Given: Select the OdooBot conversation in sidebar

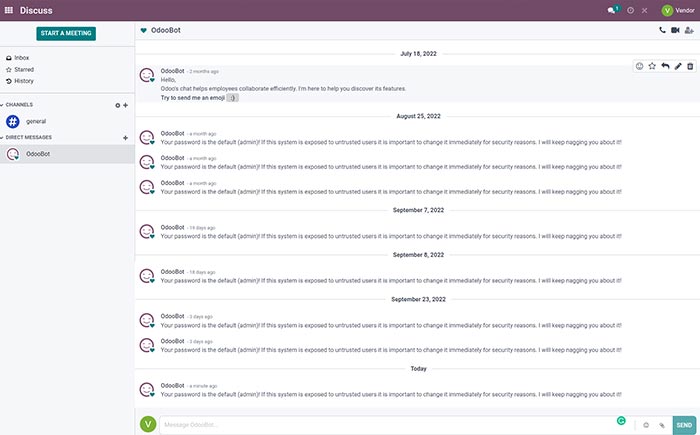Looking at the screenshot, I should point(67,154).
